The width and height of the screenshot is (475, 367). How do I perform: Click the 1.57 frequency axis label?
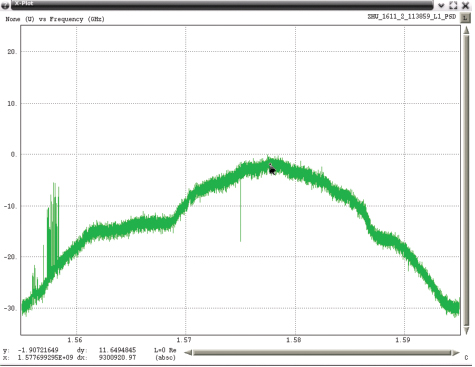click(x=184, y=340)
